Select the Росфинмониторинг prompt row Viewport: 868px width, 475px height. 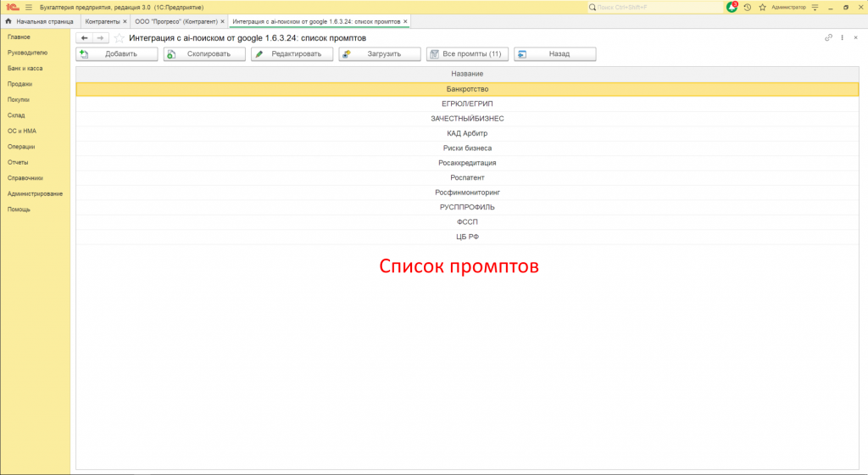point(467,192)
